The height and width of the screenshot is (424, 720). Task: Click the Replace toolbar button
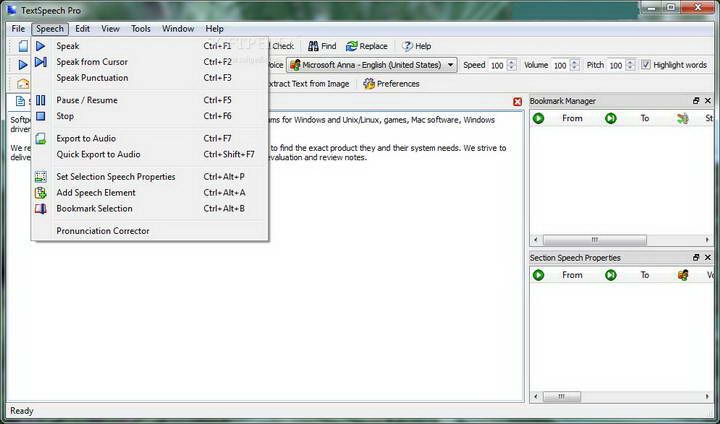coord(366,46)
